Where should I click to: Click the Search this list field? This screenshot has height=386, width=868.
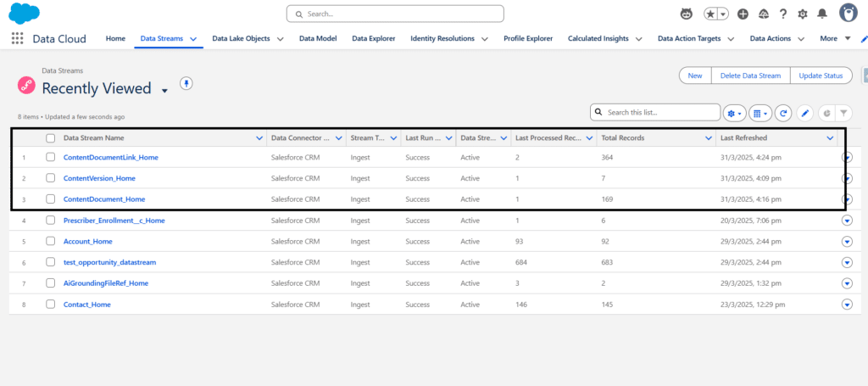coord(660,112)
